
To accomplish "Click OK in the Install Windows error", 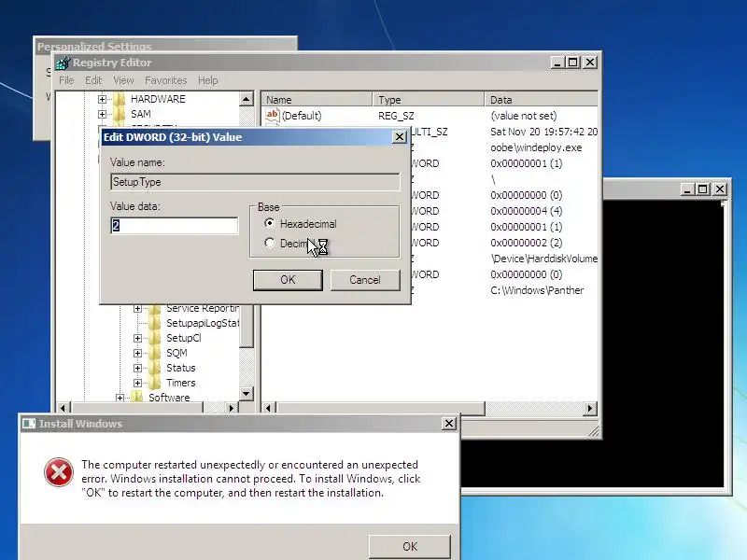I will (x=410, y=546).
